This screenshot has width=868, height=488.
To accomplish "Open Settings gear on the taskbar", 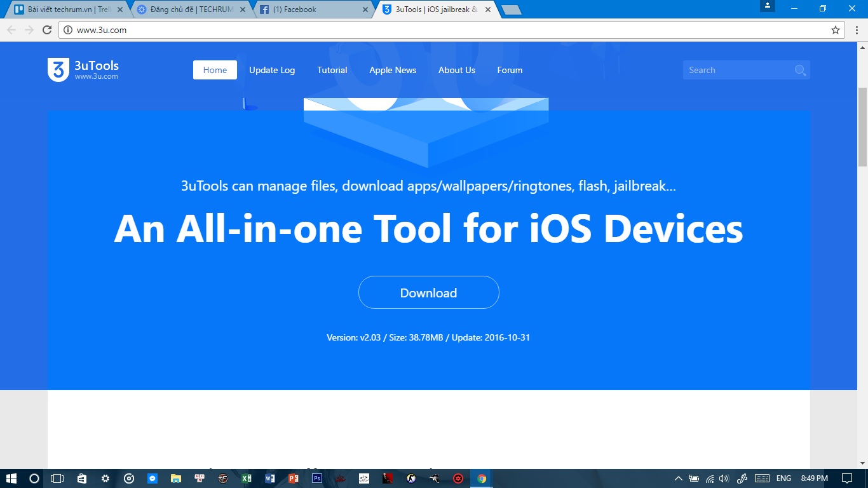I will pyautogui.click(x=105, y=478).
